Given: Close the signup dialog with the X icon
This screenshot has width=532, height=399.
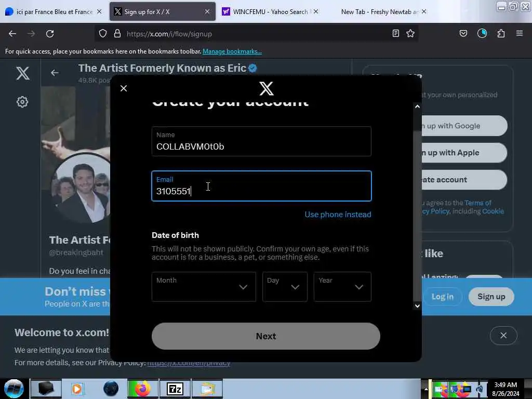Looking at the screenshot, I should (x=124, y=88).
